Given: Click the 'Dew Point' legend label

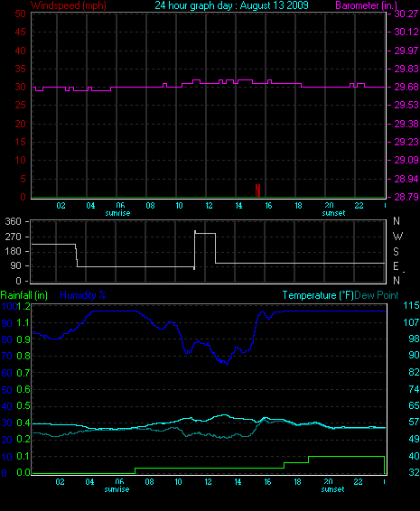Looking at the screenshot, I should point(377,295).
